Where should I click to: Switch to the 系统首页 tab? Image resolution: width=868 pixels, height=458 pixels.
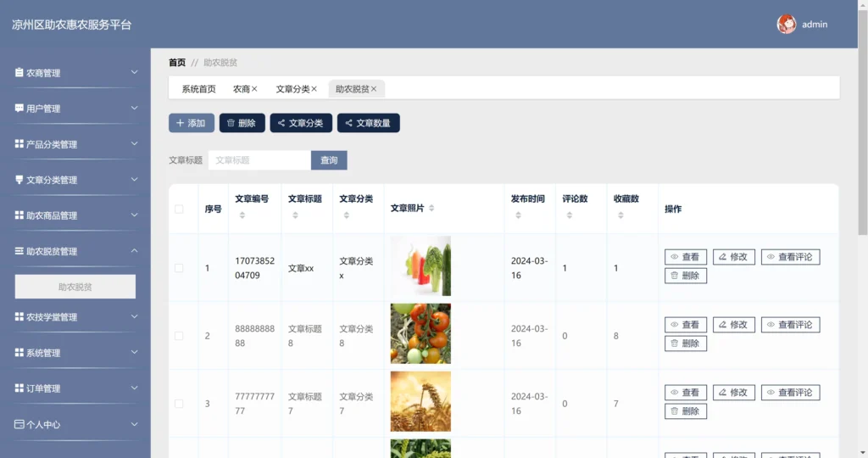click(x=198, y=88)
